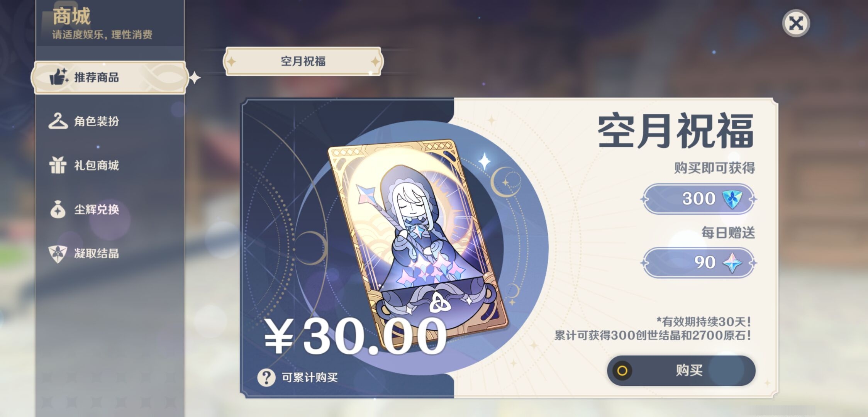
Task: Click the thumbs-up icon beside 推荐商品
Action: pos(59,76)
